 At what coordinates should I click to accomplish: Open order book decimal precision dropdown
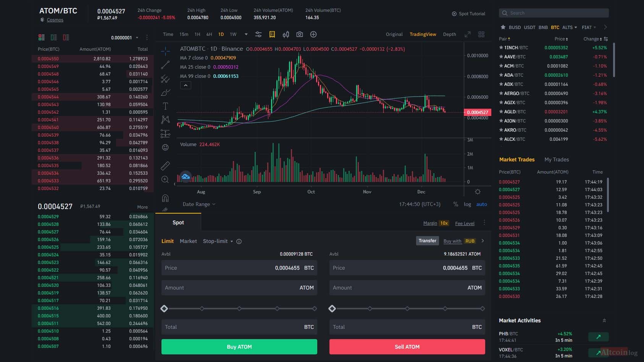point(125,38)
